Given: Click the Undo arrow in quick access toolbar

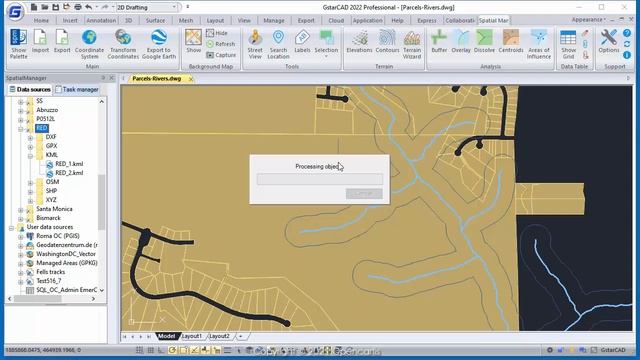Looking at the screenshot, I should (89, 7).
